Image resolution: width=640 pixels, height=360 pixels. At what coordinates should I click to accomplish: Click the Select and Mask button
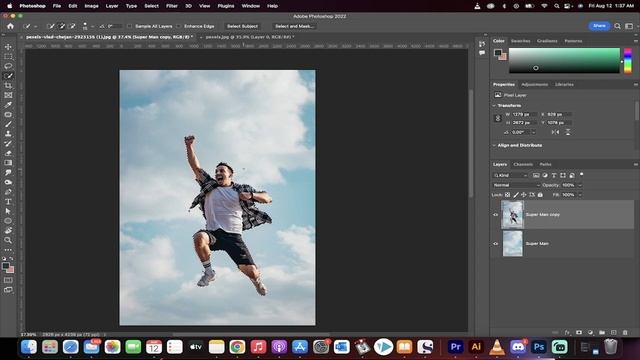tap(294, 26)
